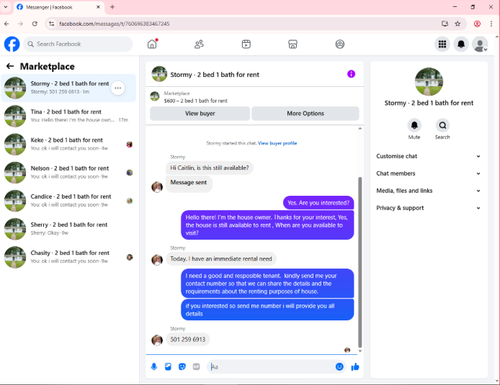Open the Groups icon in top navigation
The image size is (500, 385).
(x=340, y=44)
